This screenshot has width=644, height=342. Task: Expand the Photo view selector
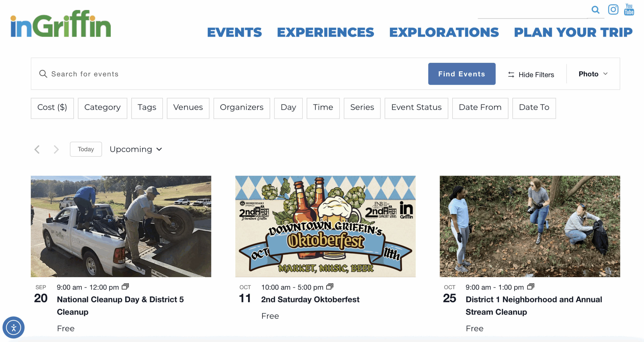pyautogui.click(x=593, y=74)
